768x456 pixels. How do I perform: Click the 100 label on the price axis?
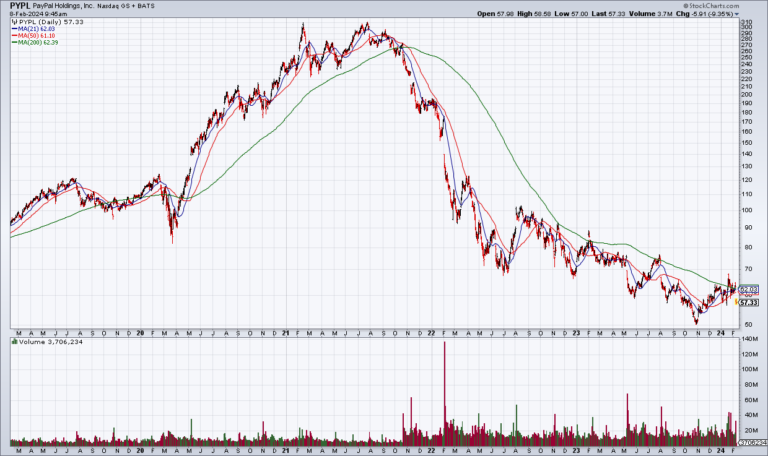tap(746, 210)
